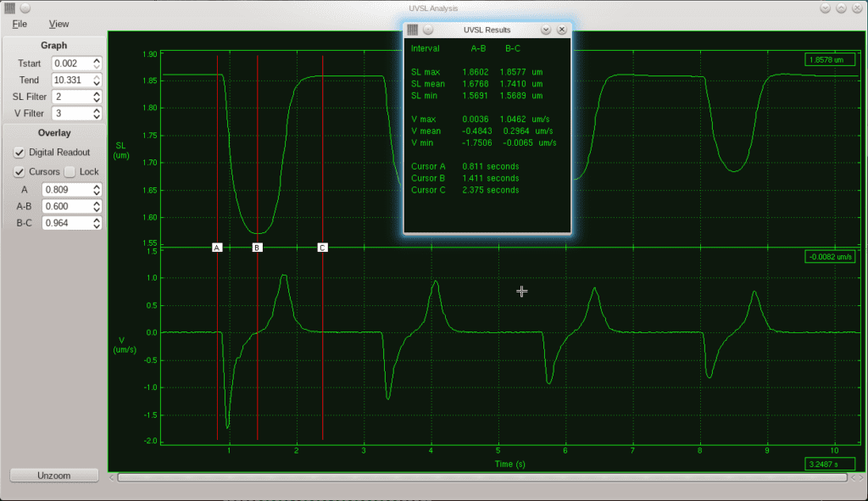
Task: Click the Tstart spinner arrows
Action: (x=97, y=64)
